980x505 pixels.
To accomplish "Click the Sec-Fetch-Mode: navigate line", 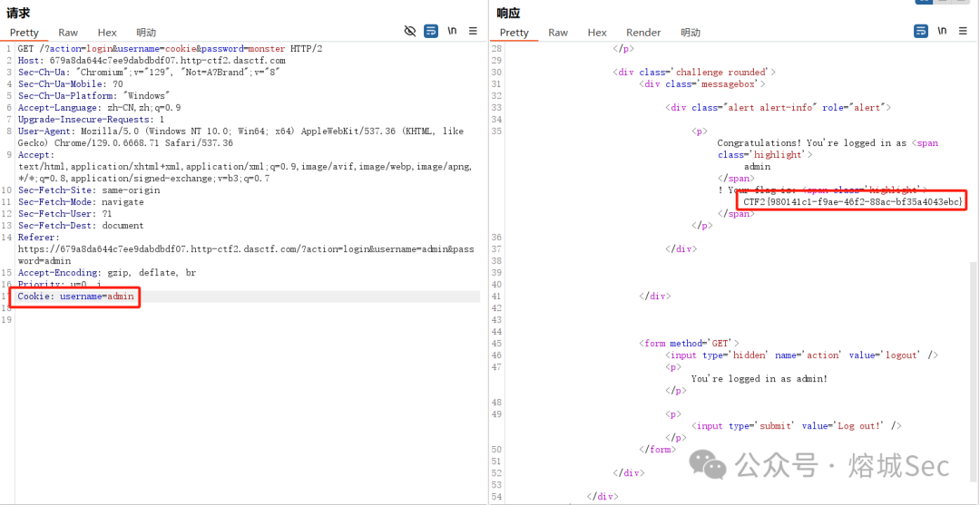I will 81,202.
